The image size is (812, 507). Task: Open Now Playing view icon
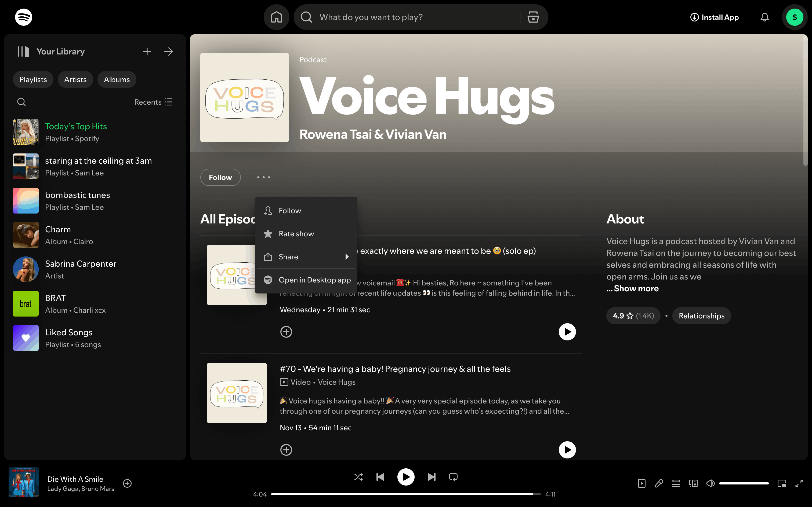[641, 483]
